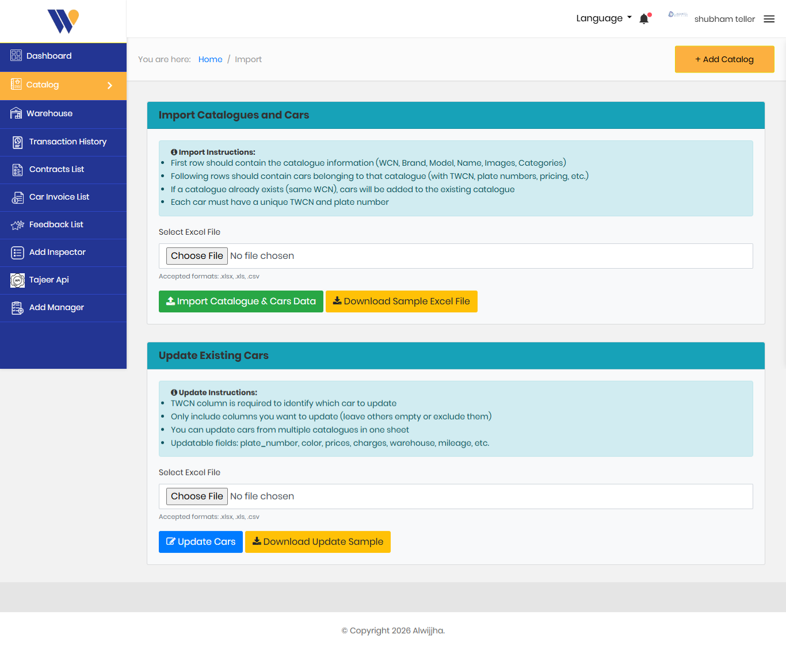The image size is (786, 672).
Task: Open Contracts List menu item
Action: point(56,169)
